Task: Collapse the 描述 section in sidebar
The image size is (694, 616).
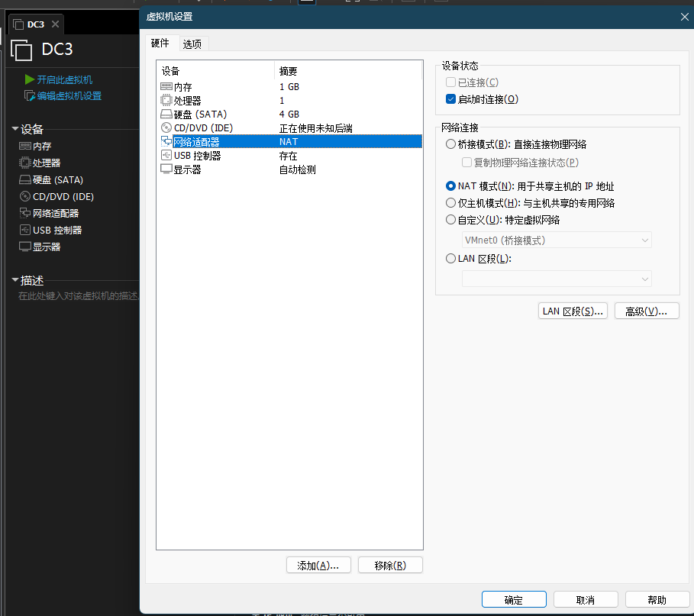Action: click(x=15, y=280)
